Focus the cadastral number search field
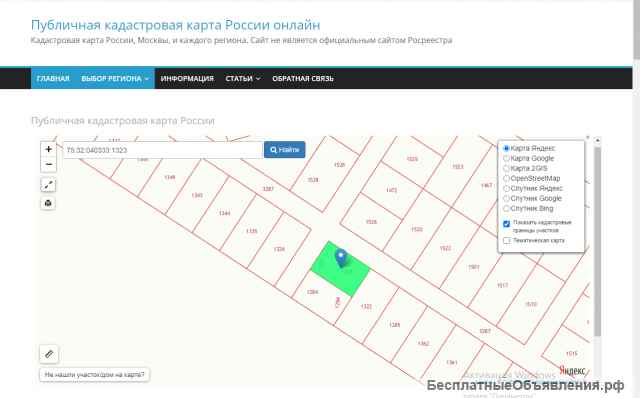This screenshot has width=640, height=398. click(163, 150)
